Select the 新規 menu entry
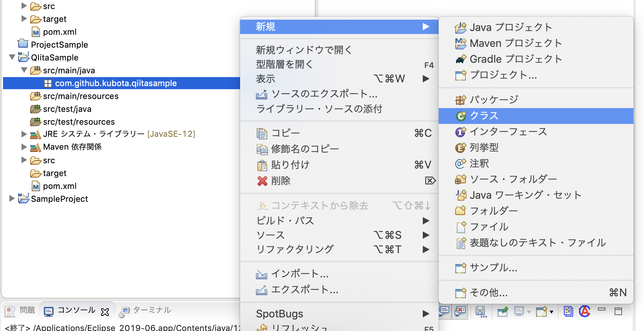Screen dimensions: 644x331 coord(339,27)
